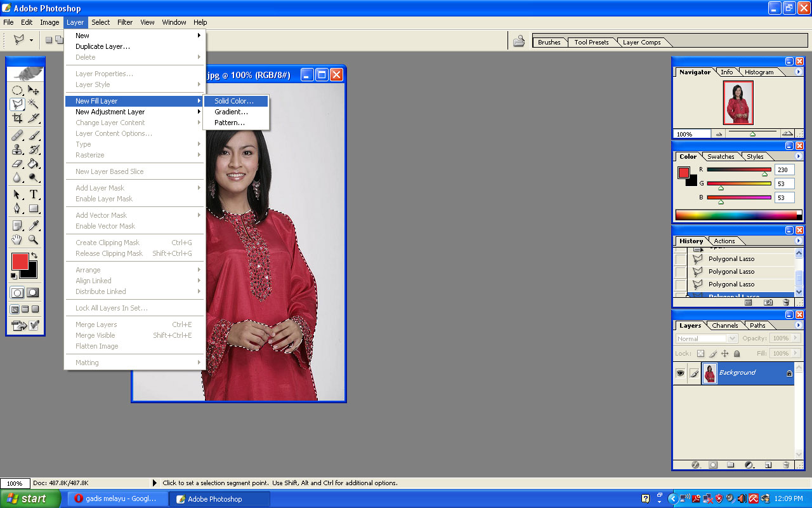Open the Navigator panel options arrow
Screen dimensions: 812x508
tap(798, 72)
